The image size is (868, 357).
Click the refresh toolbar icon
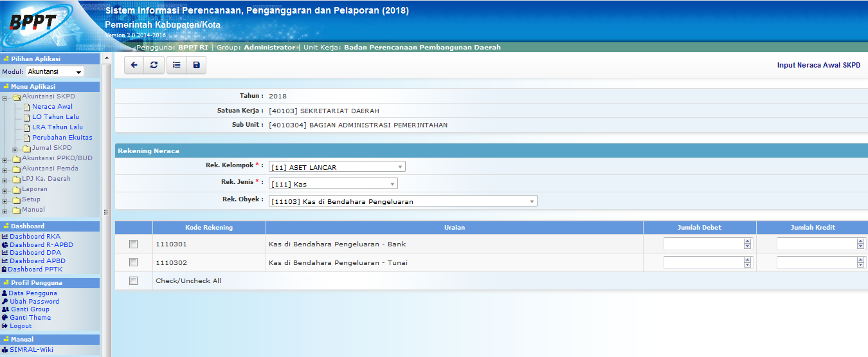154,65
